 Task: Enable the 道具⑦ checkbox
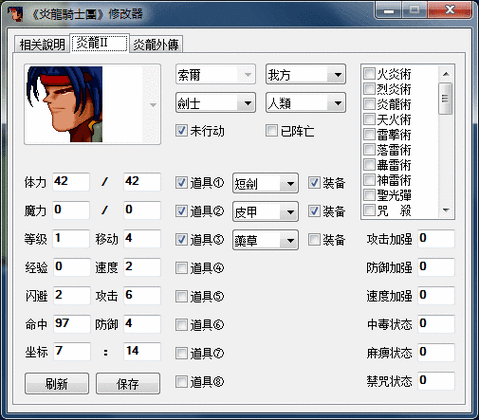[x=182, y=353]
